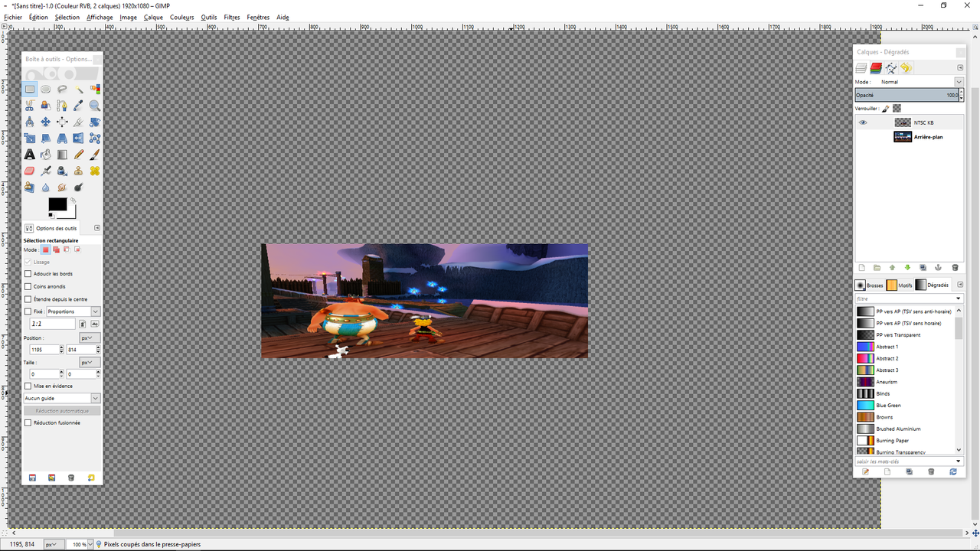
Task: Enable Mise en évidence checkbox
Action: coord(28,386)
